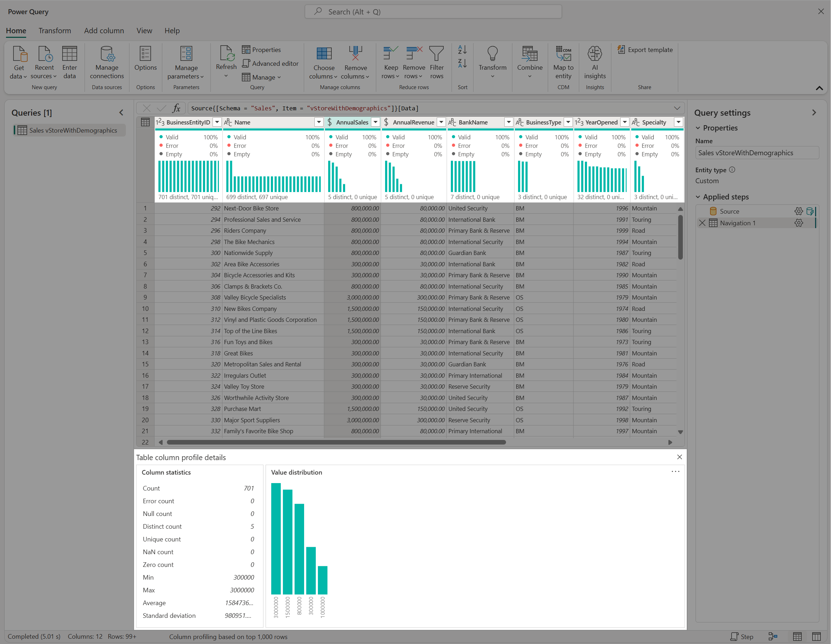Viewport: 831px width, 644px height.
Task: Sort ascending with A-Z icon
Action: click(462, 50)
